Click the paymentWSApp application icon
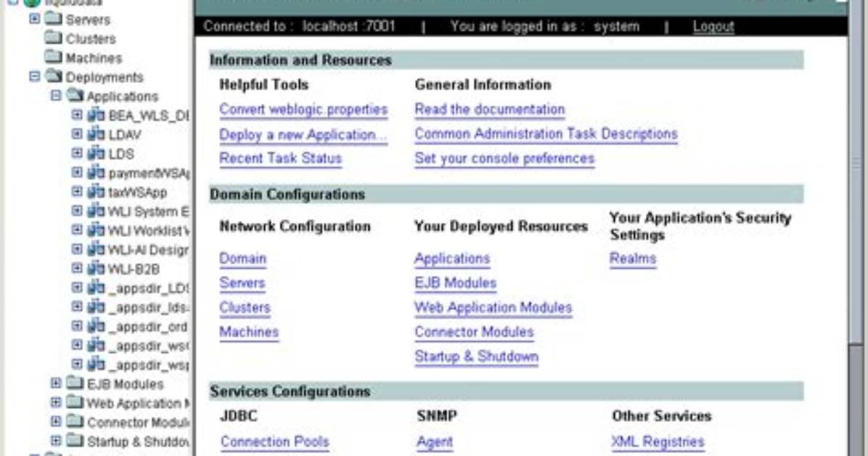Viewport: 868px width, 456px height. tap(96, 172)
